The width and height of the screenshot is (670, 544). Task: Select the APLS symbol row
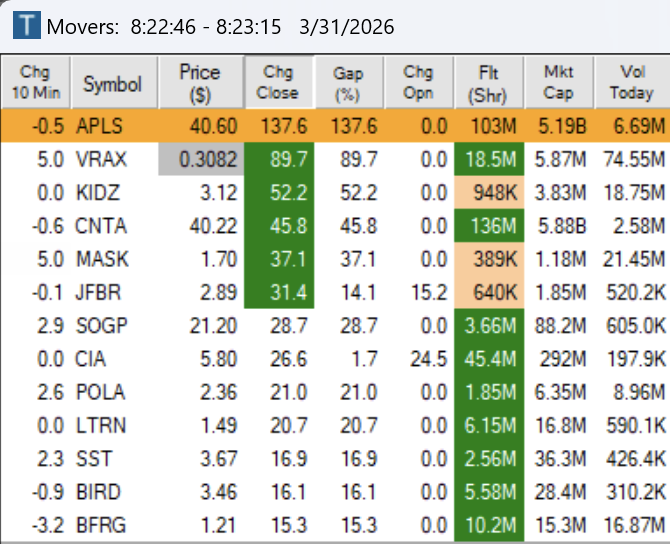pyautogui.click(x=335, y=126)
